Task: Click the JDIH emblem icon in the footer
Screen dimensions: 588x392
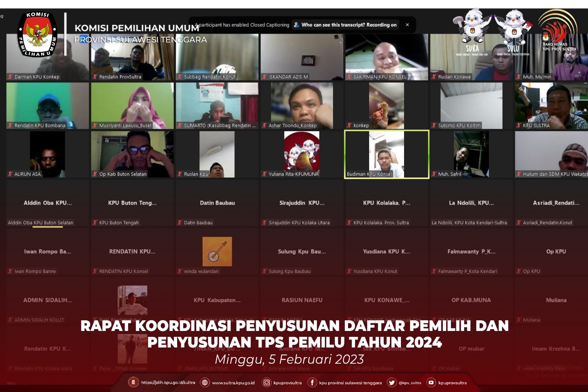Action: (x=133, y=382)
